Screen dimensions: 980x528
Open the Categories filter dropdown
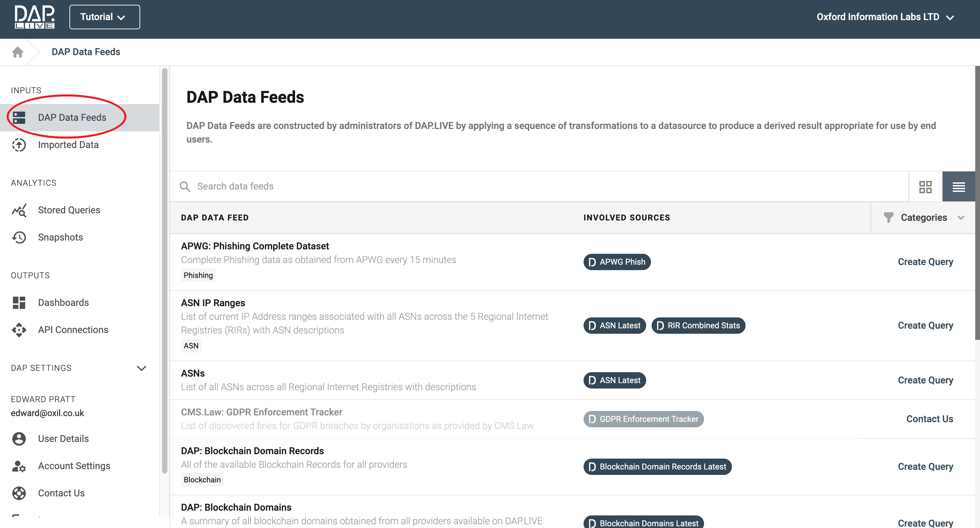(924, 218)
